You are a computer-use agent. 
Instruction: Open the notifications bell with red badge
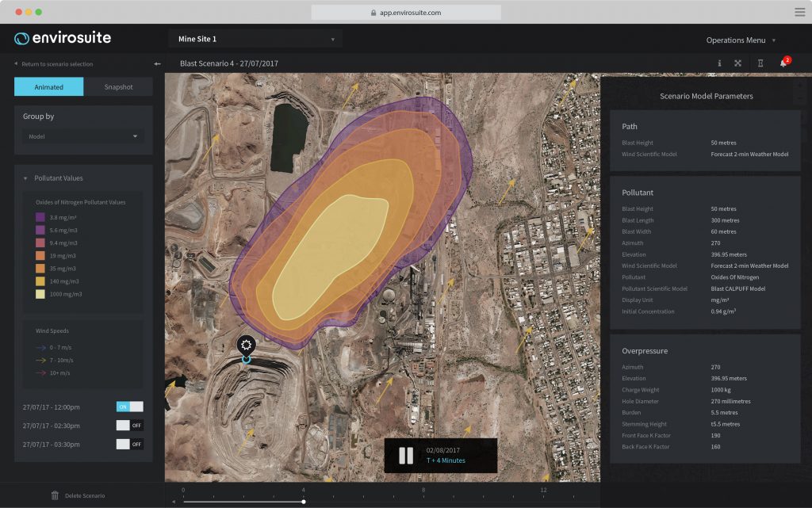783,63
